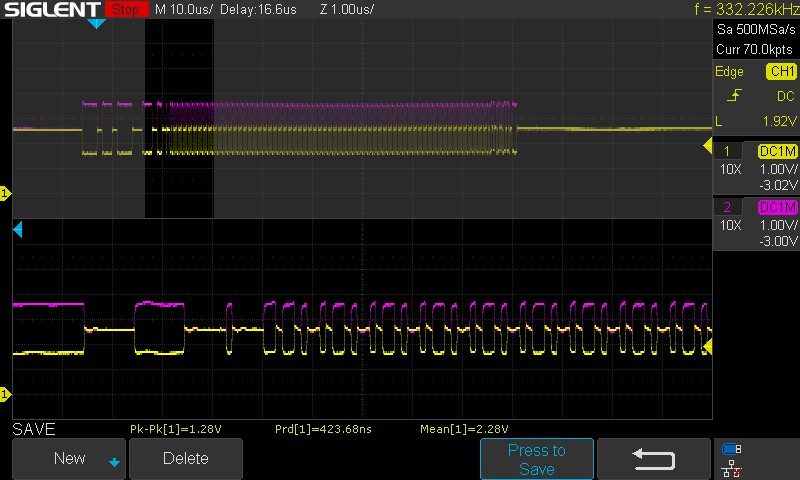Click the M 10.0us/ timebase readout

point(184,9)
